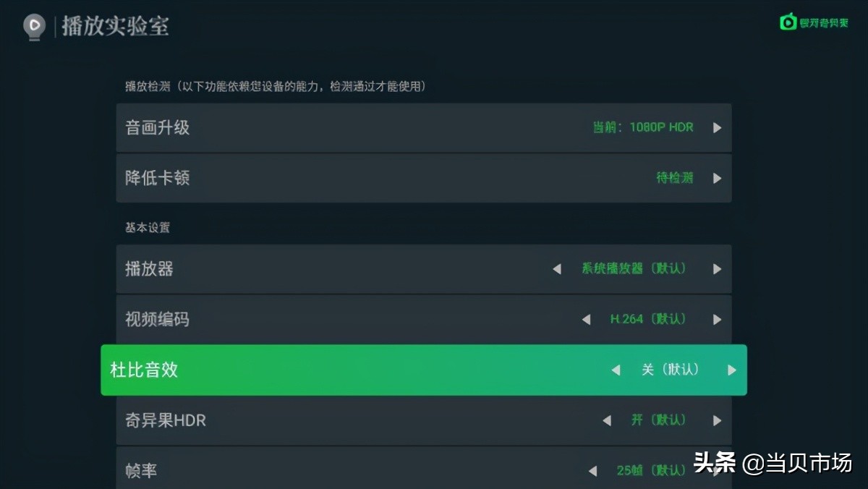Click left arrow for 帧率 setting

pyautogui.click(x=592, y=471)
